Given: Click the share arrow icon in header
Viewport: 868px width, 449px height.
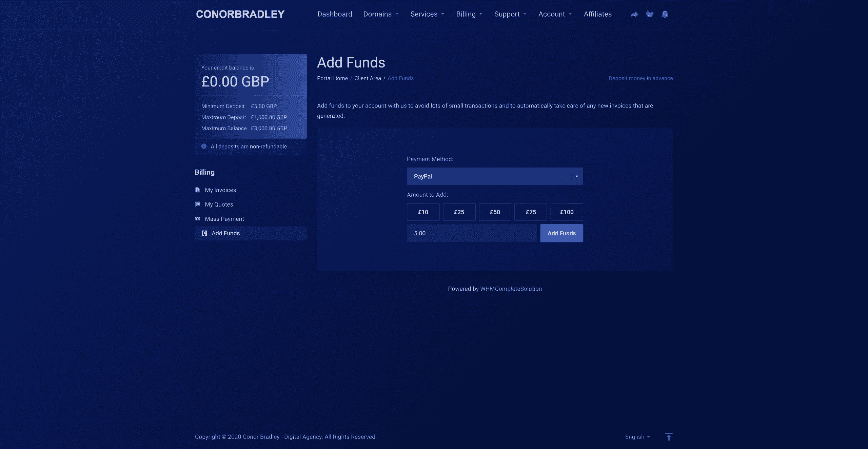Looking at the screenshot, I should click(x=634, y=14).
